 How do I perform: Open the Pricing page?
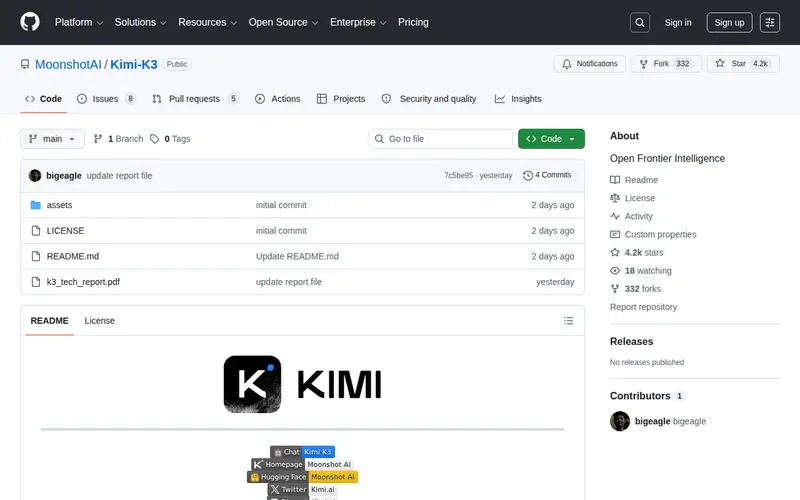click(413, 22)
